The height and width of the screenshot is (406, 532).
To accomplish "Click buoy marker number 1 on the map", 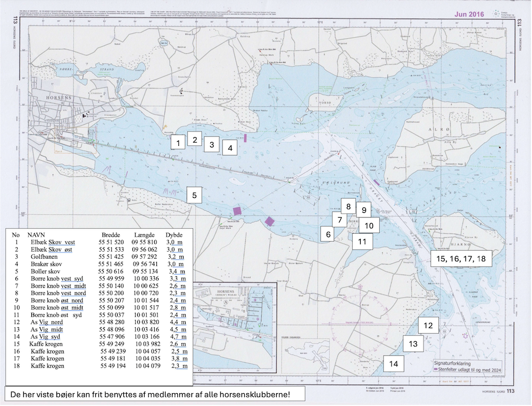I will (178, 142).
